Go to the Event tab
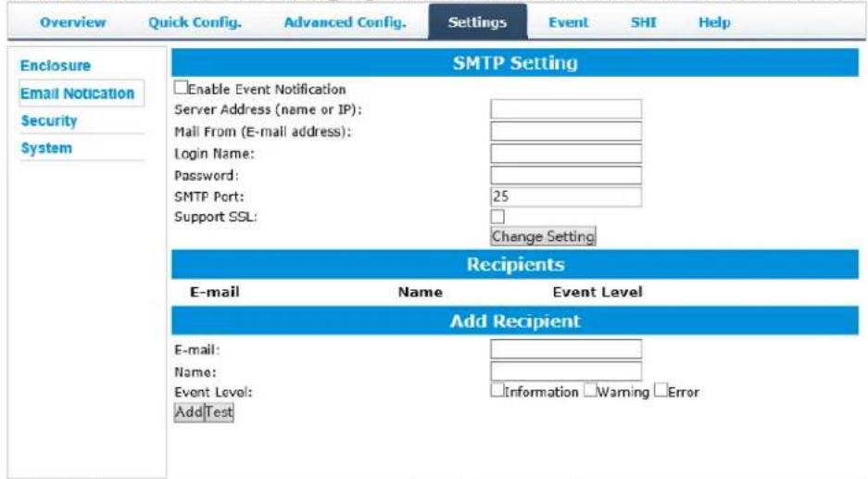The image size is (868, 479). pyautogui.click(x=569, y=23)
